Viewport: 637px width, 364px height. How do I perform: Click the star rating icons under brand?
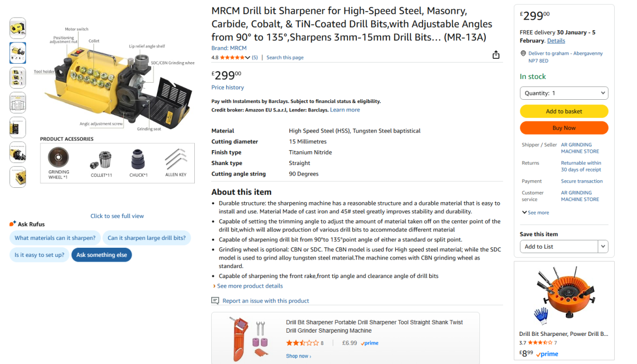[232, 57]
